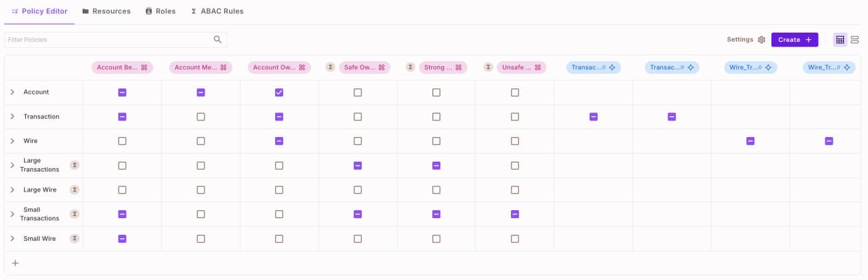
Task: Expand the Account resource row
Action: (12, 92)
